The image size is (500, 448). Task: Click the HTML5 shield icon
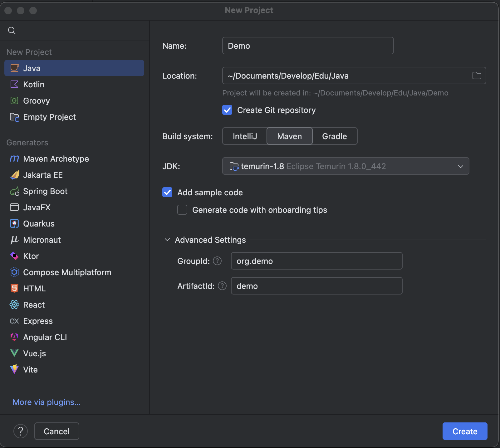14,288
